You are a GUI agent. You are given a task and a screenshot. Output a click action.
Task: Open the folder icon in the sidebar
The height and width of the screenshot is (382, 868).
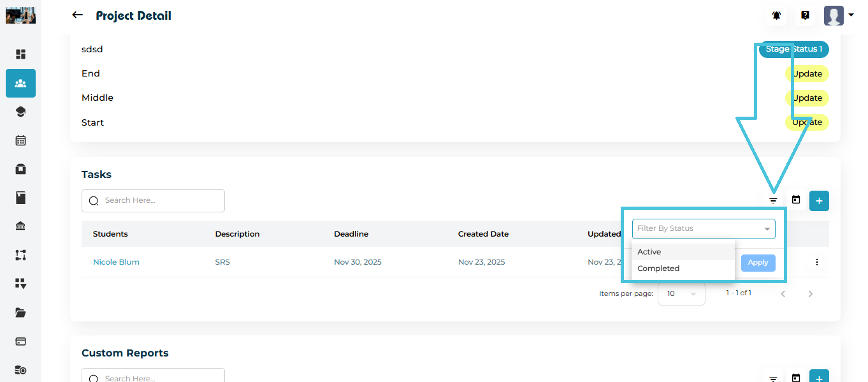(20, 312)
